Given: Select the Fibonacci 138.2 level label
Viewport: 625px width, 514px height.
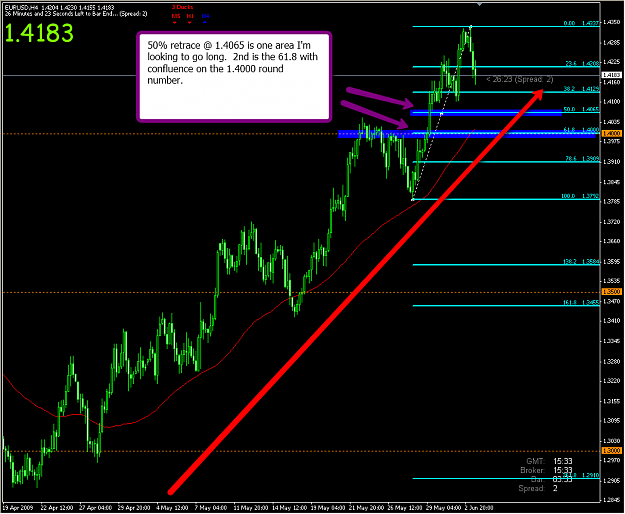Looking at the screenshot, I should 581,262.
